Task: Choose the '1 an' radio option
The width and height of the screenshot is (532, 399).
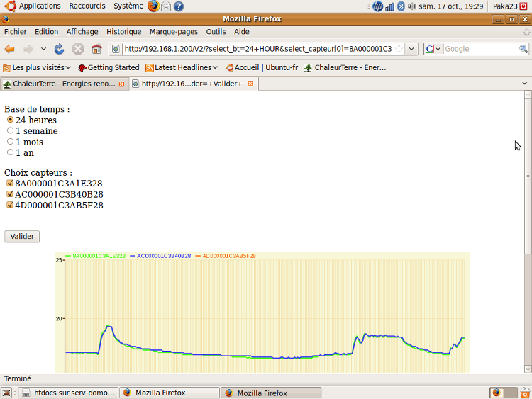Action: click(x=10, y=152)
